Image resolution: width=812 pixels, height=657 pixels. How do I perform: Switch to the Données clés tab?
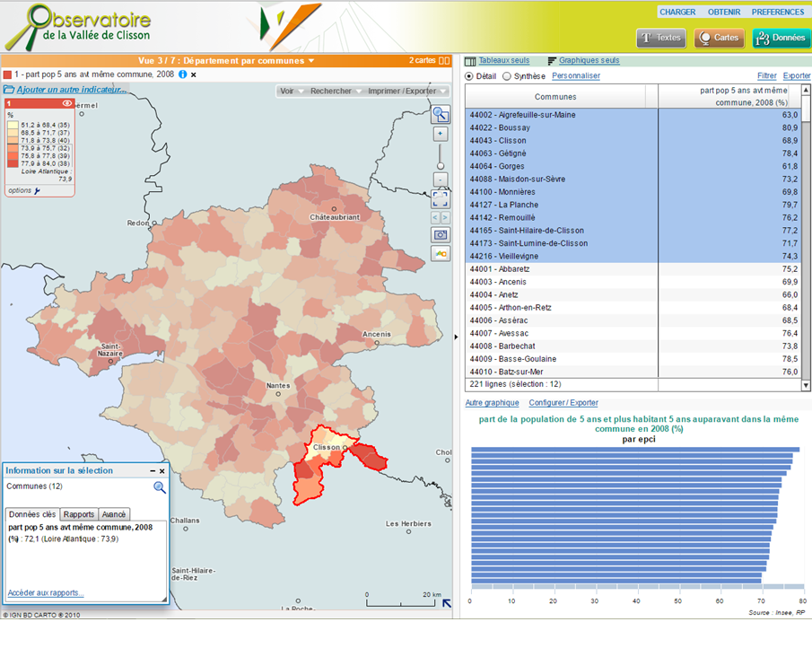(x=32, y=514)
